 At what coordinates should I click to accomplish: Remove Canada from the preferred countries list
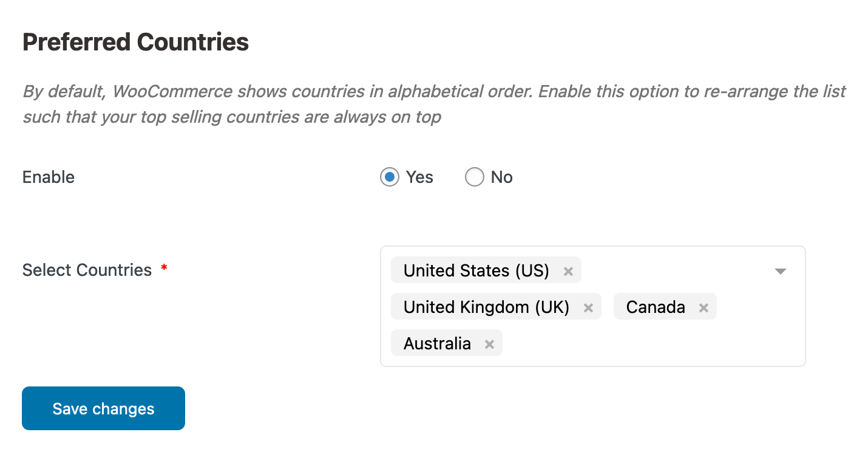coord(703,307)
